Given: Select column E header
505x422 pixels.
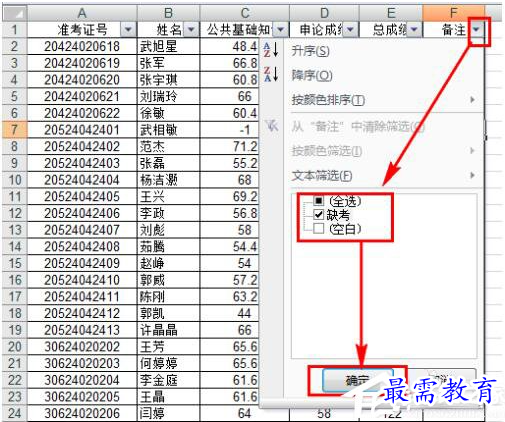Looking at the screenshot, I should [391, 13].
